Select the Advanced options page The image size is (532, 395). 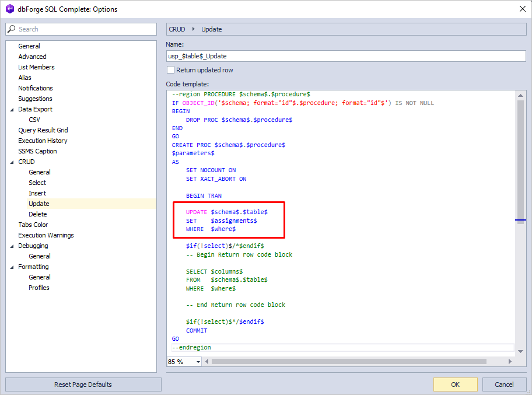[x=32, y=57]
